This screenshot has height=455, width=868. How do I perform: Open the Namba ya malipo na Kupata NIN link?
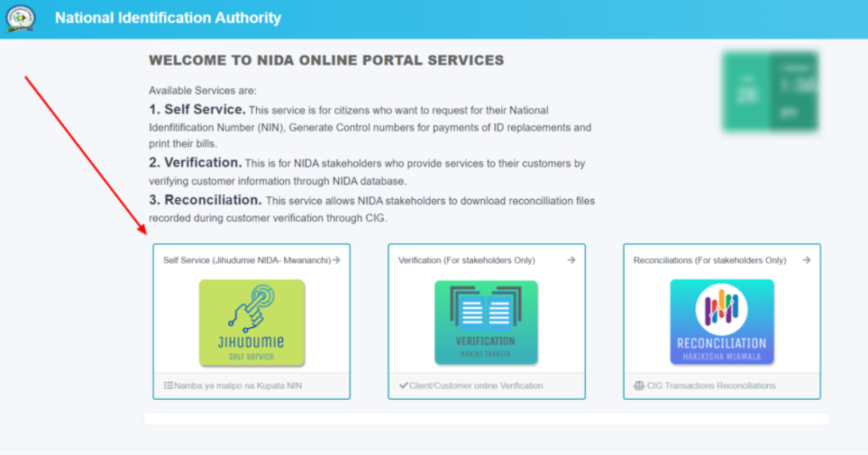pyautogui.click(x=238, y=386)
